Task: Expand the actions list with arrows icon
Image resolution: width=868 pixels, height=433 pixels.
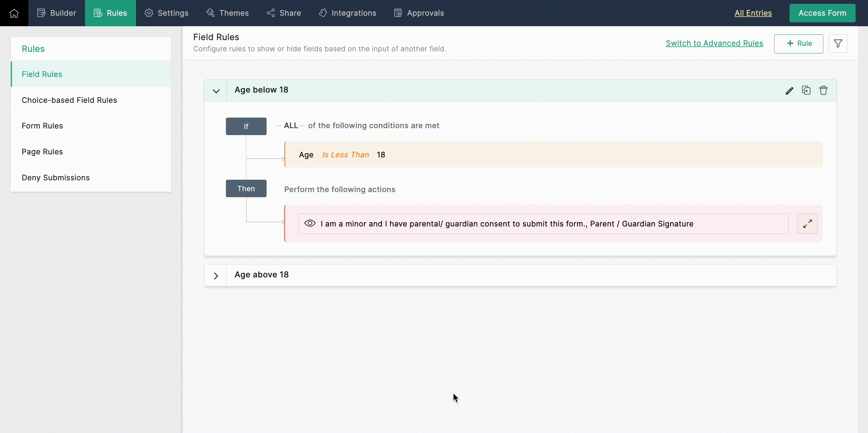Action: [807, 223]
